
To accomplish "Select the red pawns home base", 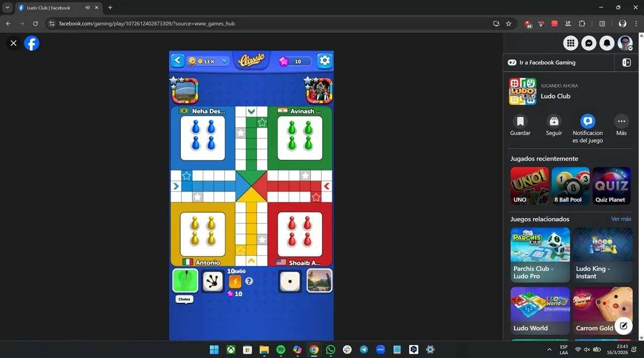I will 300,234.
